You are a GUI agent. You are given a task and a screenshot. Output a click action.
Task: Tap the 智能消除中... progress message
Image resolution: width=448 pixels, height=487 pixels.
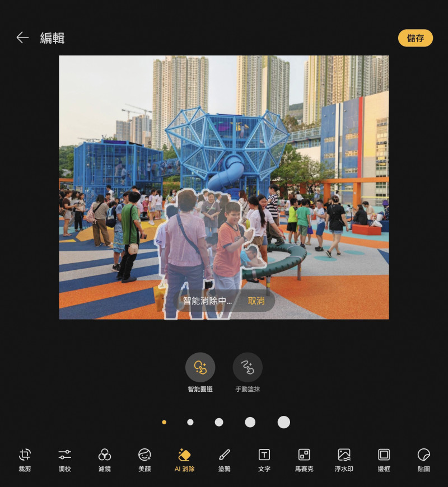pos(207,301)
